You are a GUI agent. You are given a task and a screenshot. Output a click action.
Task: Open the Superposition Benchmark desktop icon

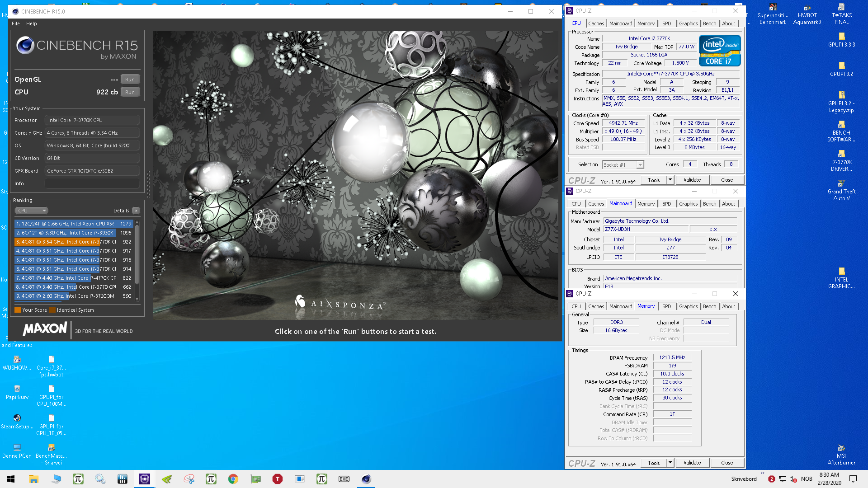pos(773,14)
